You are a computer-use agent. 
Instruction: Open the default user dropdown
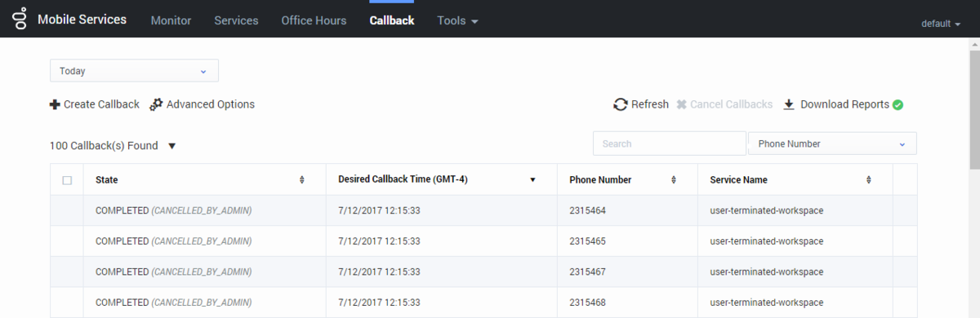pyautogui.click(x=941, y=24)
